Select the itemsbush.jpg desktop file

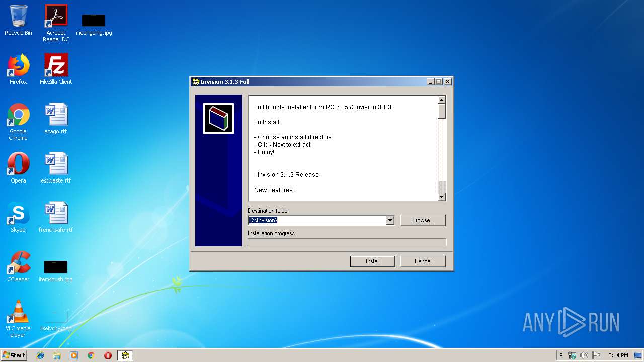coord(56,270)
